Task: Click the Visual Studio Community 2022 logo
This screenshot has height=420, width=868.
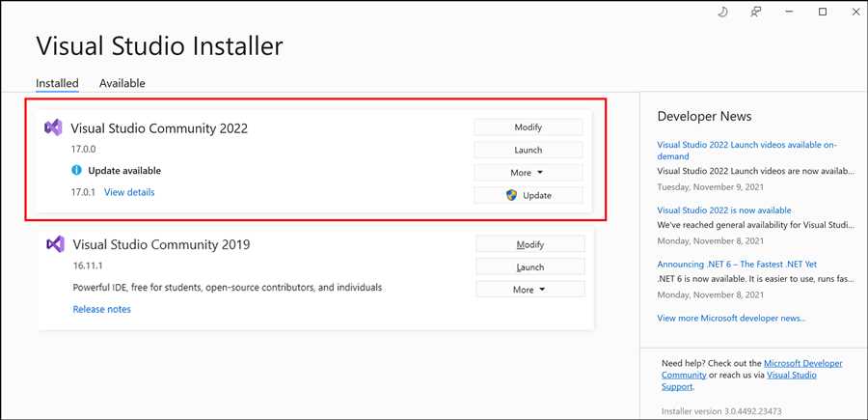Action: pos(53,128)
